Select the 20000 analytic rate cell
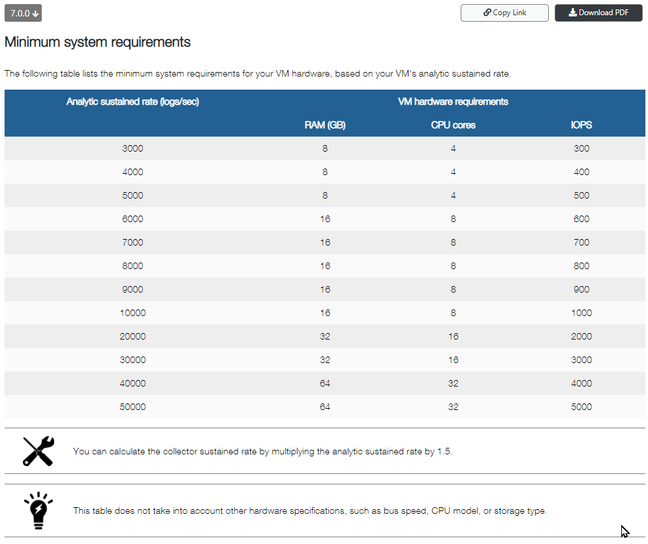 (x=133, y=336)
